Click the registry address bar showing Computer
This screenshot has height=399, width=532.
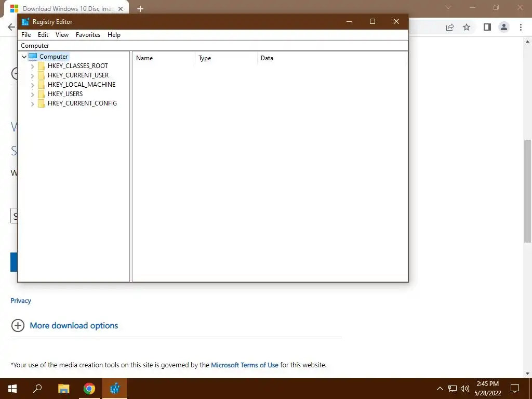pos(213,46)
